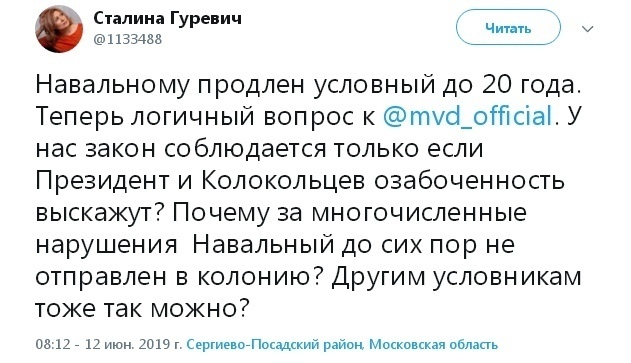The height and width of the screenshot is (363, 631).
Task: Open the 12 июн. 2019 г. date
Action: pos(134,344)
